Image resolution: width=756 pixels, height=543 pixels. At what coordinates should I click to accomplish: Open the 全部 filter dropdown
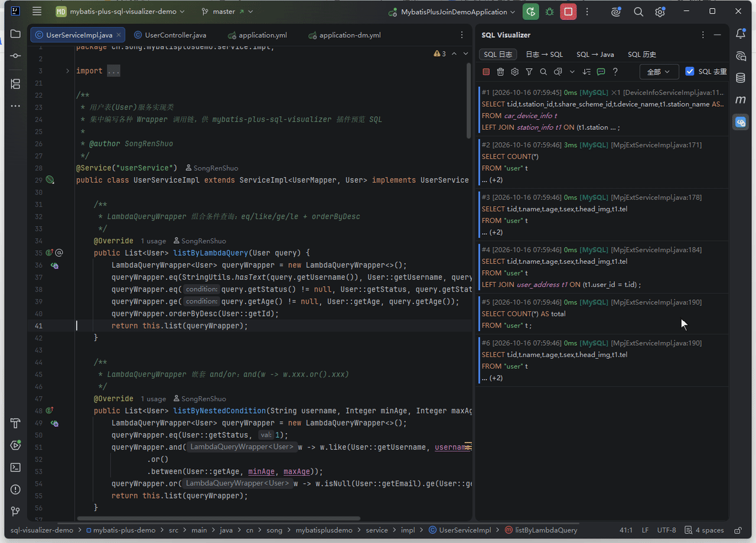pyautogui.click(x=659, y=72)
